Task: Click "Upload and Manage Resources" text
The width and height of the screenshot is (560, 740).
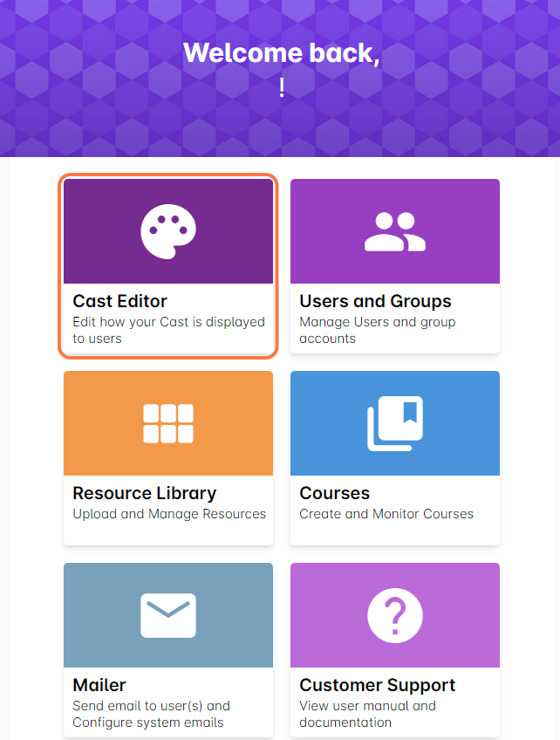Action: coord(169,513)
